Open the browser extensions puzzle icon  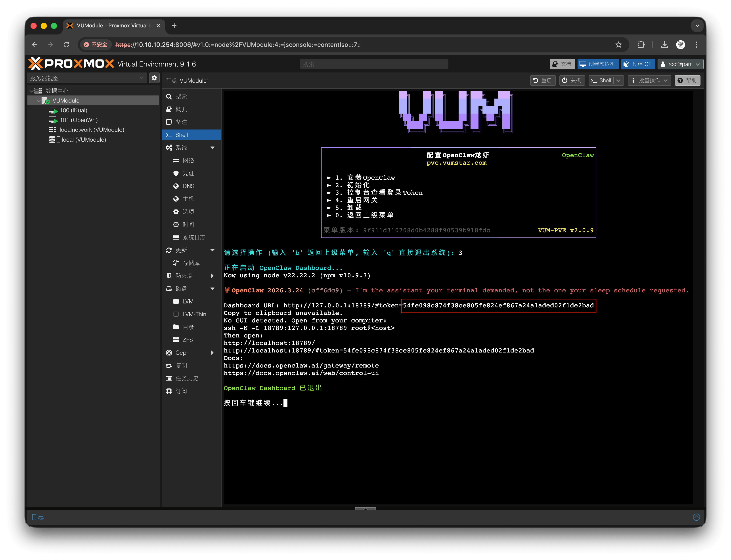pyautogui.click(x=641, y=45)
